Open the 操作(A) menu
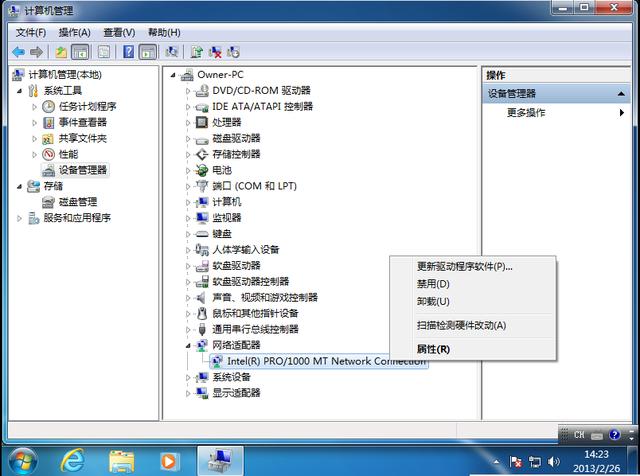Image resolution: width=640 pixels, height=476 pixels. (74, 32)
